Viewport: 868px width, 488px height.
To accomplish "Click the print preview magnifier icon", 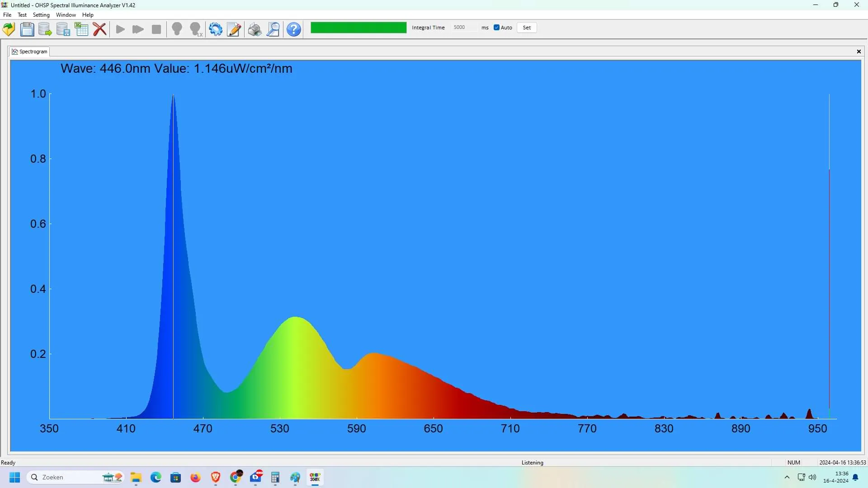I will pyautogui.click(x=273, y=29).
